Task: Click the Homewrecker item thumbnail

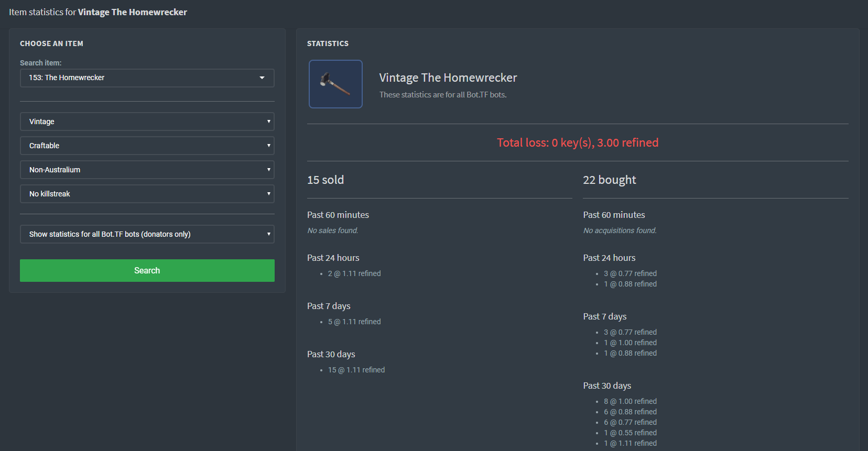Action: [x=335, y=84]
